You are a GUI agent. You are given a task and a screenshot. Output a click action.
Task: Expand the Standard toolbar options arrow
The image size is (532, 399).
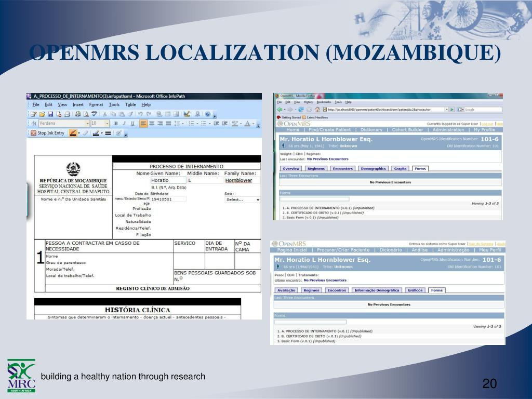click(215, 116)
